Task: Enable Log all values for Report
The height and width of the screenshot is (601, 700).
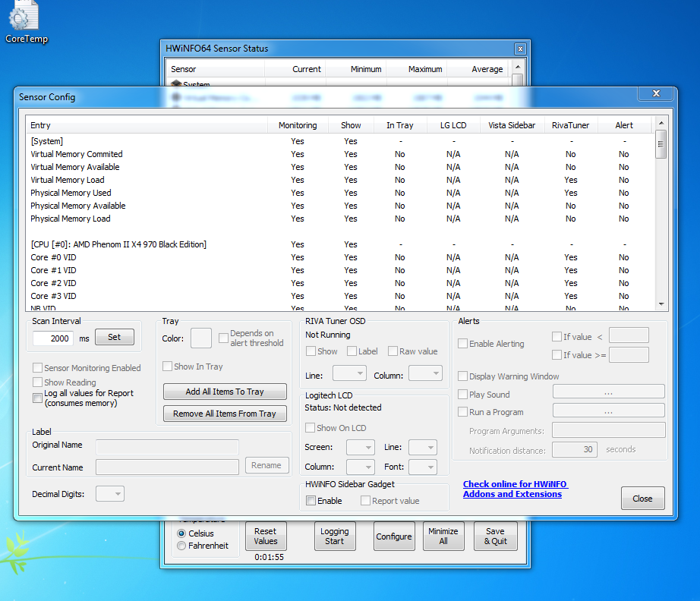Action: (x=37, y=398)
